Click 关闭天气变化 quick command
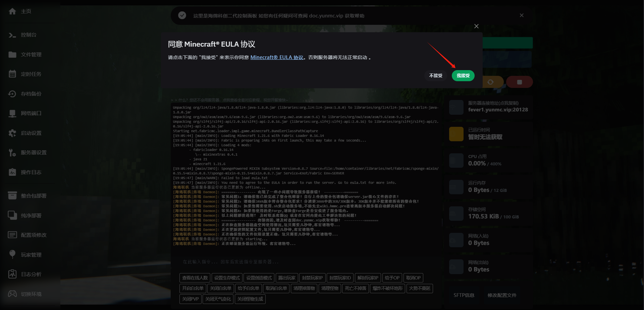Image resolution: width=644 pixels, height=310 pixels. click(218, 299)
